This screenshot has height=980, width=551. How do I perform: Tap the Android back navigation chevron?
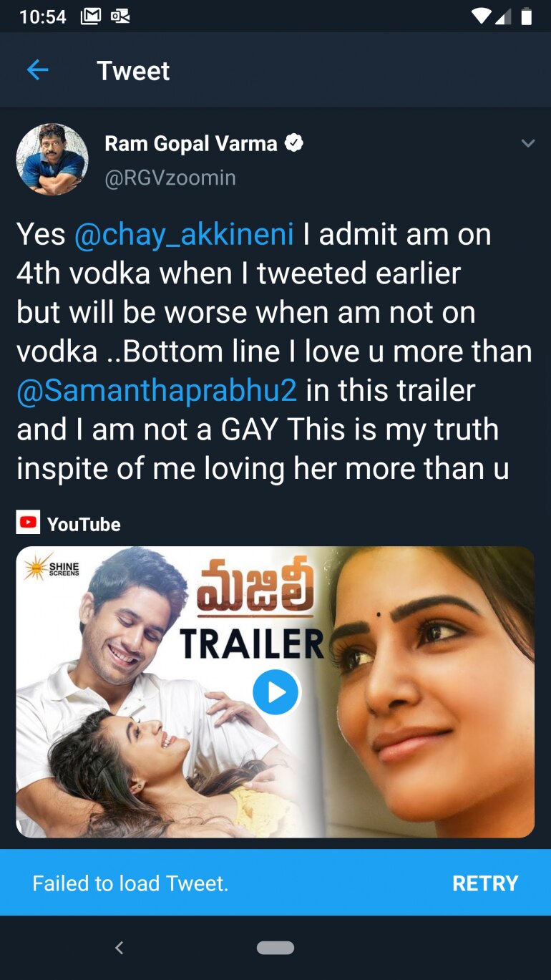point(120,948)
